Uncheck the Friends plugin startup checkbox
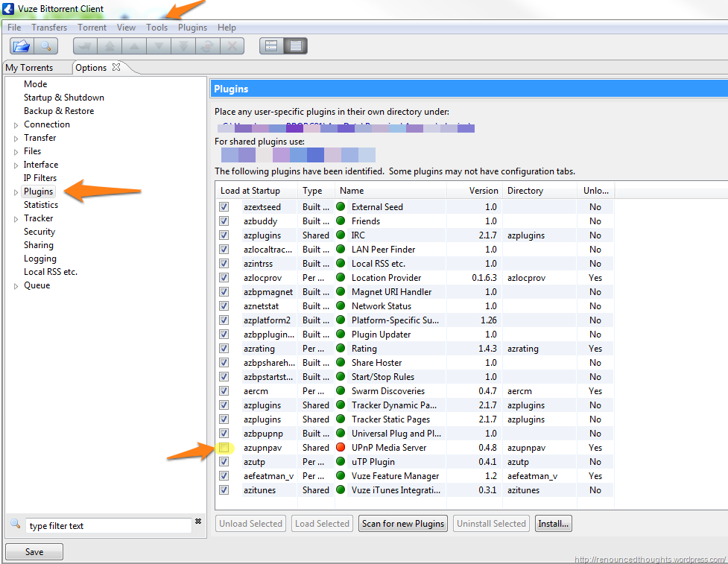This screenshot has width=728, height=564. coord(224,221)
